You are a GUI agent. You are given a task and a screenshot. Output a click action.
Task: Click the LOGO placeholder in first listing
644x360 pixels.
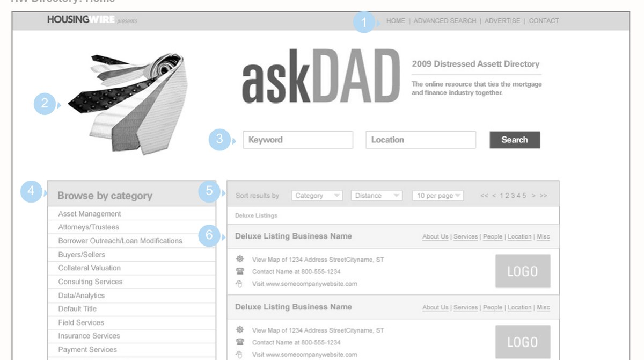[523, 271]
